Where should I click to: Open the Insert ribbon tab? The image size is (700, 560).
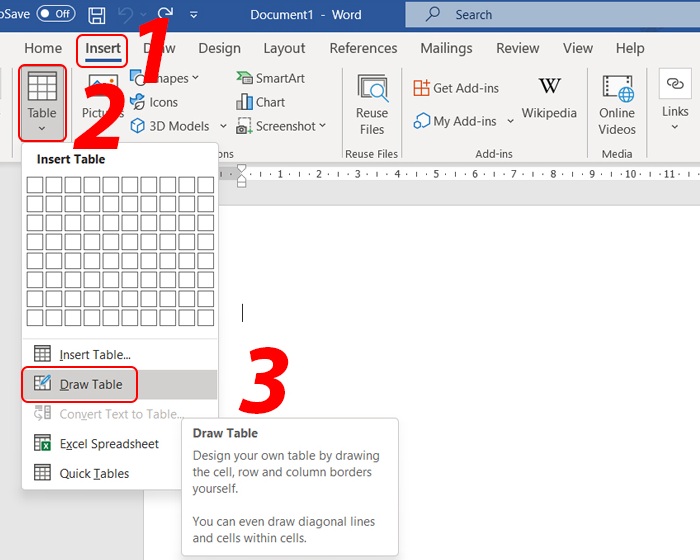pyautogui.click(x=103, y=48)
